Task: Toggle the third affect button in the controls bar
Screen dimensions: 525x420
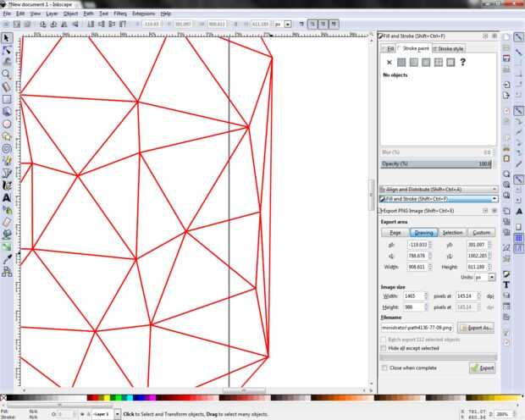Action: click(334, 24)
